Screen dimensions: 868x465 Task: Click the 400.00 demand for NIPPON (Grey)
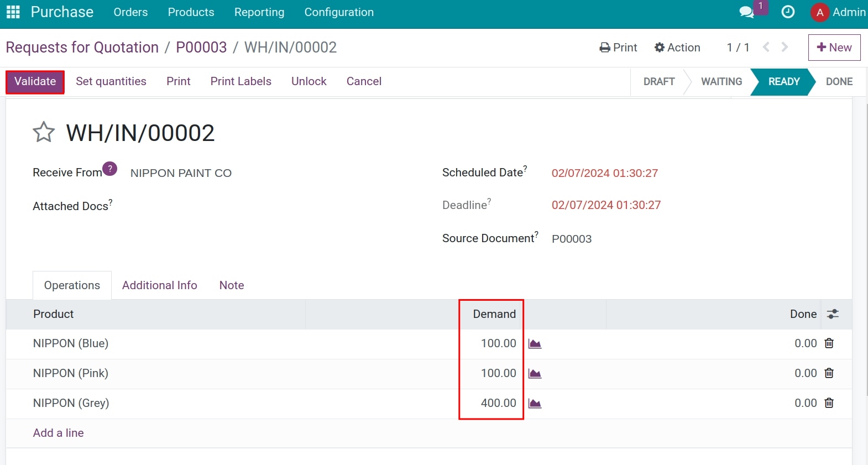pos(499,403)
